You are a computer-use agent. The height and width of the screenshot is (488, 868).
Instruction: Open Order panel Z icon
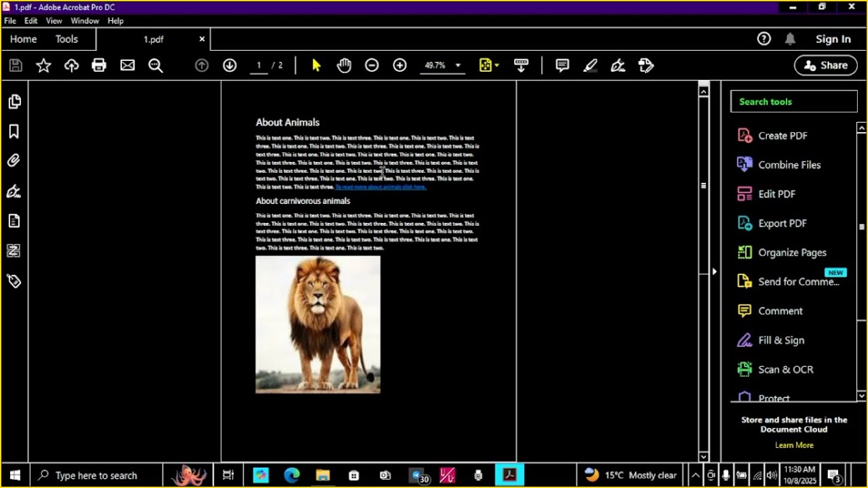[14, 251]
